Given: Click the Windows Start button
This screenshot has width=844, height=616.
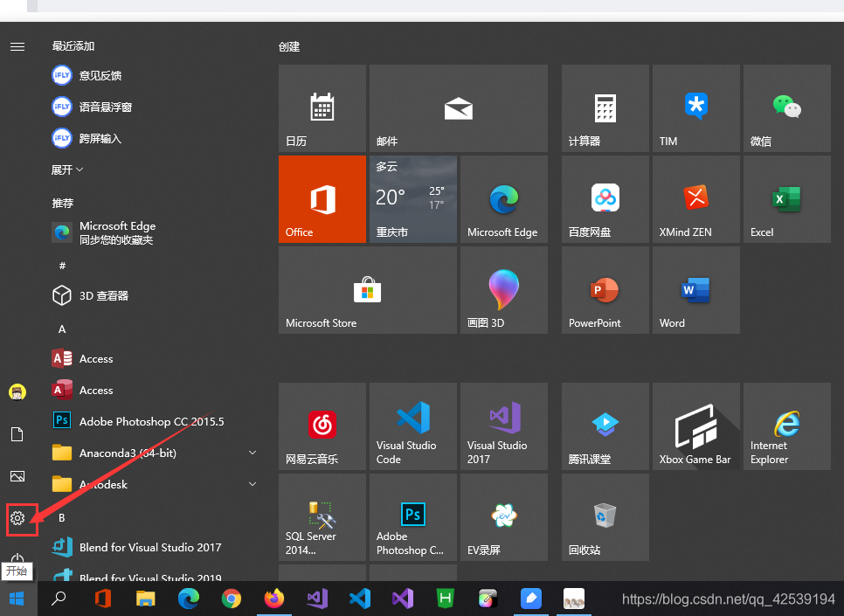Looking at the screenshot, I should [x=17, y=599].
